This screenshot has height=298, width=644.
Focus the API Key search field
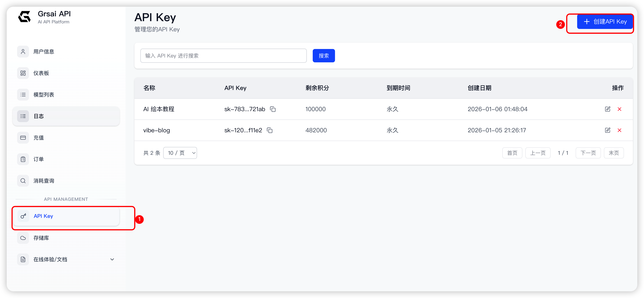point(223,56)
